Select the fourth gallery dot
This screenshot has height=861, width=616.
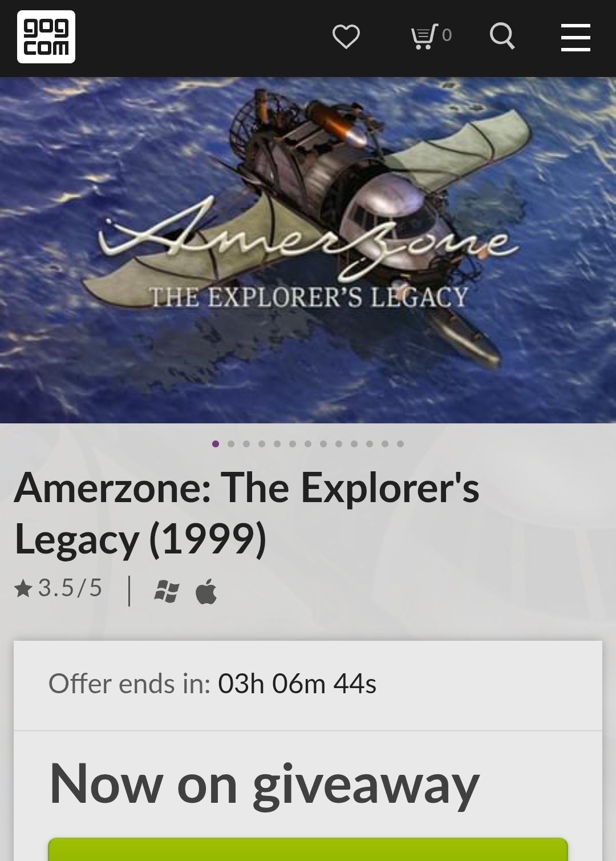[262, 444]
